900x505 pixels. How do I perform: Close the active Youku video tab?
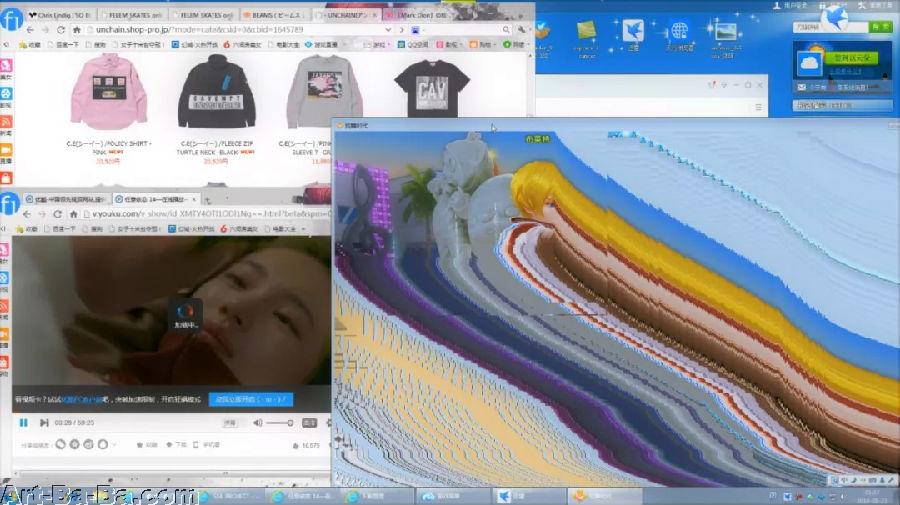(194, 199)
